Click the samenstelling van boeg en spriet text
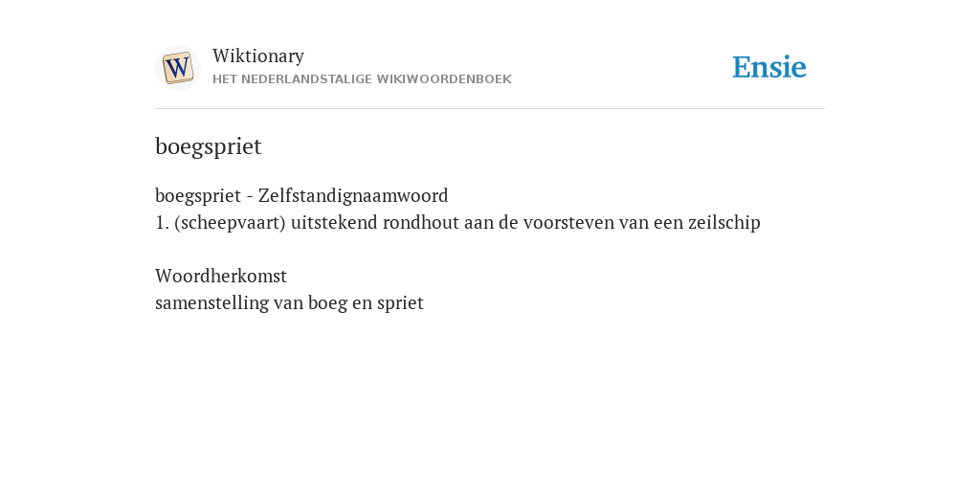The width and height of the screenshot is (980, 490). pyautogui.click(x=289, y=303)
